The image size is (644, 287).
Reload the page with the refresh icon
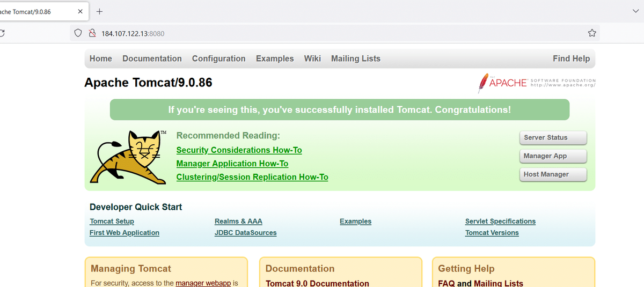(2, 33)
